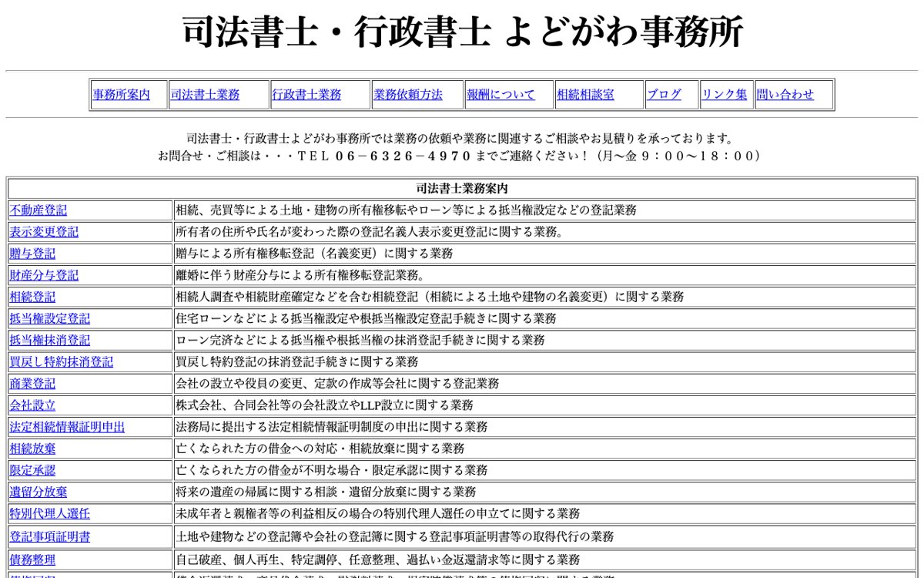Image resolution: width=924 pixels, height=578 pixels.
Task: Click the 司法書士業務案内 table header
Action: pos(462,188)
